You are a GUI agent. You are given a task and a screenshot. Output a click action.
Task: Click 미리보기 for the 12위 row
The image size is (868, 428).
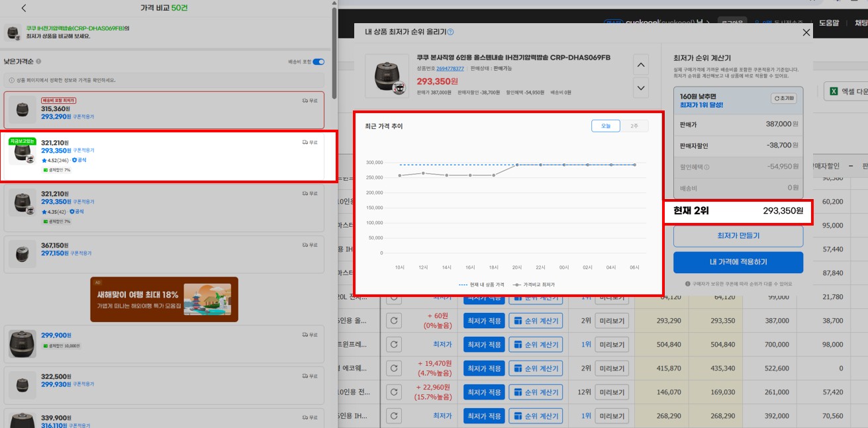coord(612,392)
